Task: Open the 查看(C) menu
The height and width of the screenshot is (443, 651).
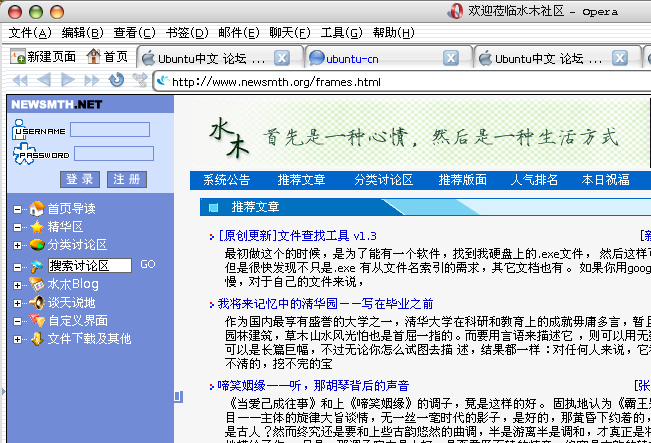Action: pos(134,32)
